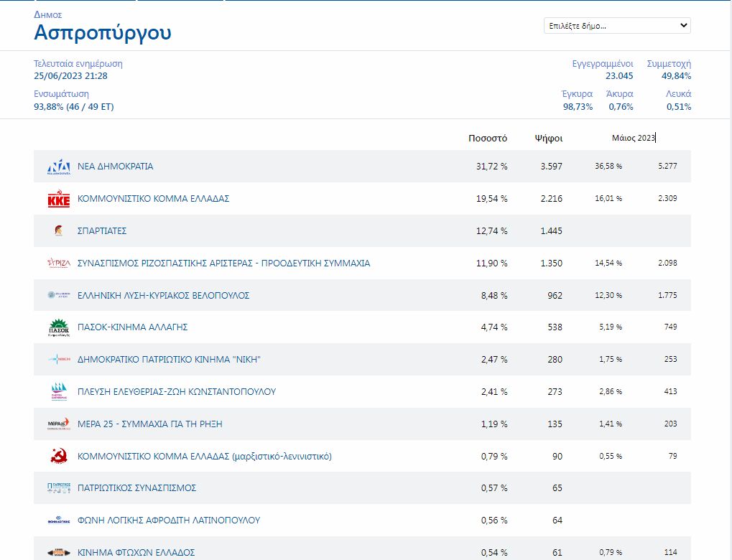Click the Ψήφοι column header
This screenshot has width=732, height=560.
click(x=549, y=138)
